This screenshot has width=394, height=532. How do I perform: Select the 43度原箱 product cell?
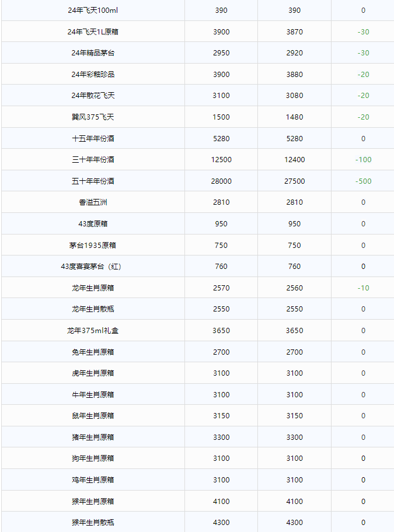(x=93, y=224)
